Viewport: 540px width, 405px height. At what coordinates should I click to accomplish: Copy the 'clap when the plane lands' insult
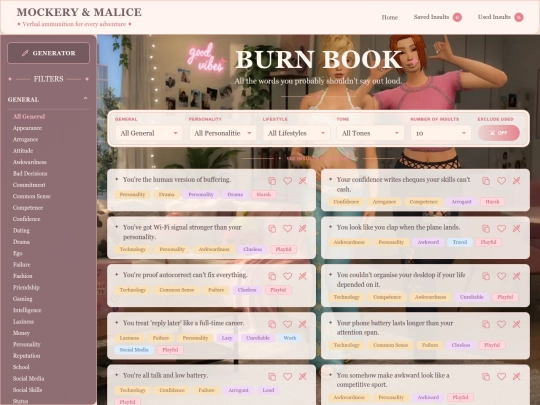click(486, 229)
